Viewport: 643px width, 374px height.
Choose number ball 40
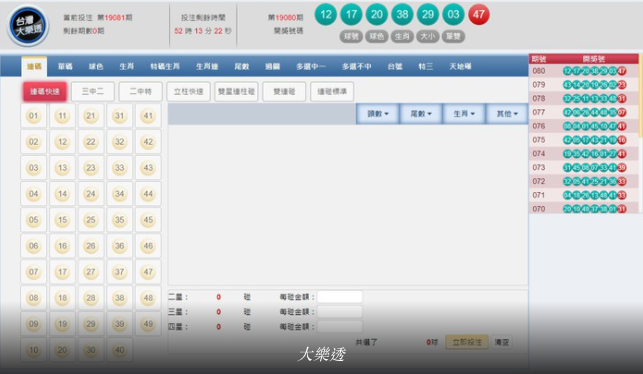(x=120, y=350)
